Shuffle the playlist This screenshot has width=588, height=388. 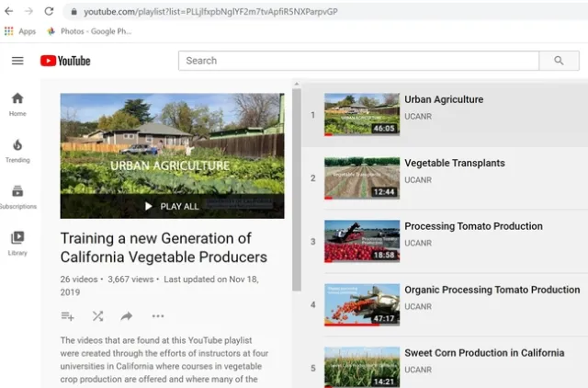click(x=97, y=316)
